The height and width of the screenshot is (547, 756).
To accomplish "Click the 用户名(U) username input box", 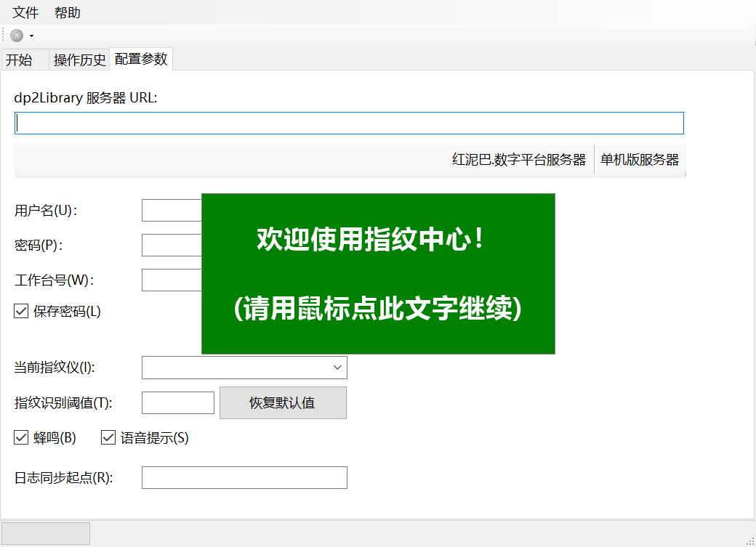I will click(x=171, y=210).
